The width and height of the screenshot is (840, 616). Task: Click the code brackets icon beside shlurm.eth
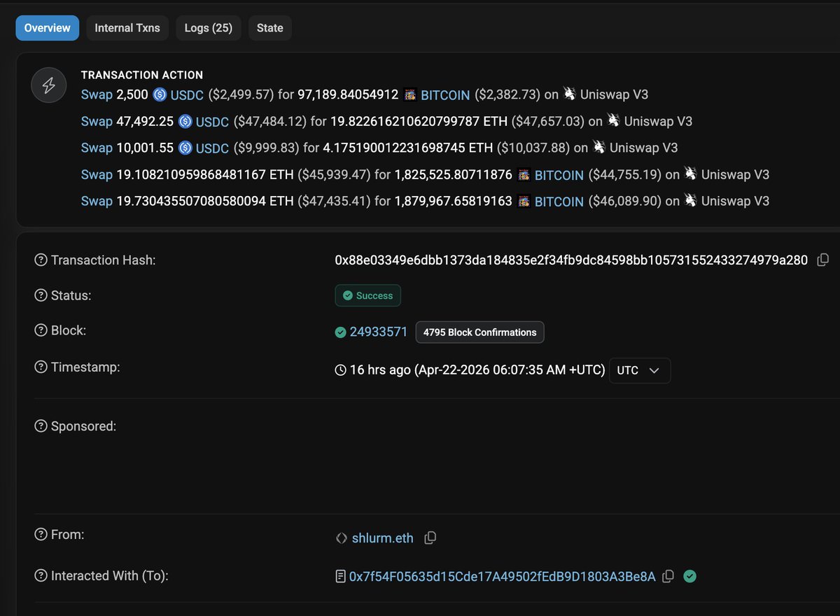[341, 538]
